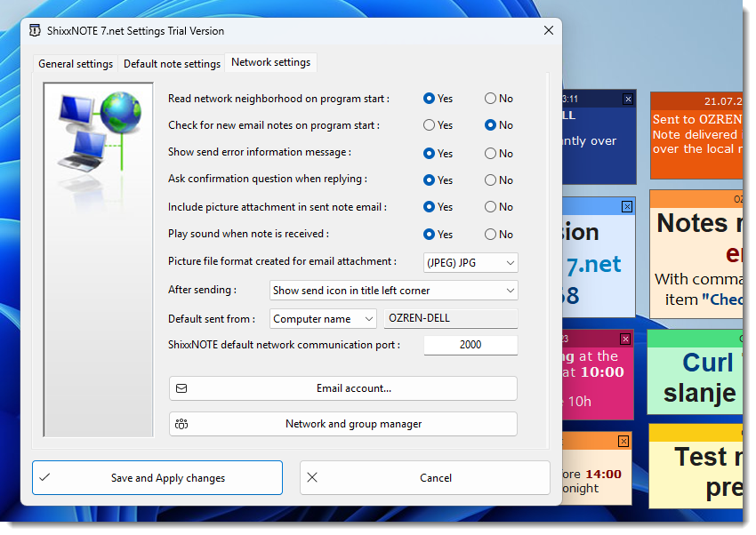The height and width of the screenshot is (535, 756).
Task: Close the pink 10:00 note
Action: 625,339
